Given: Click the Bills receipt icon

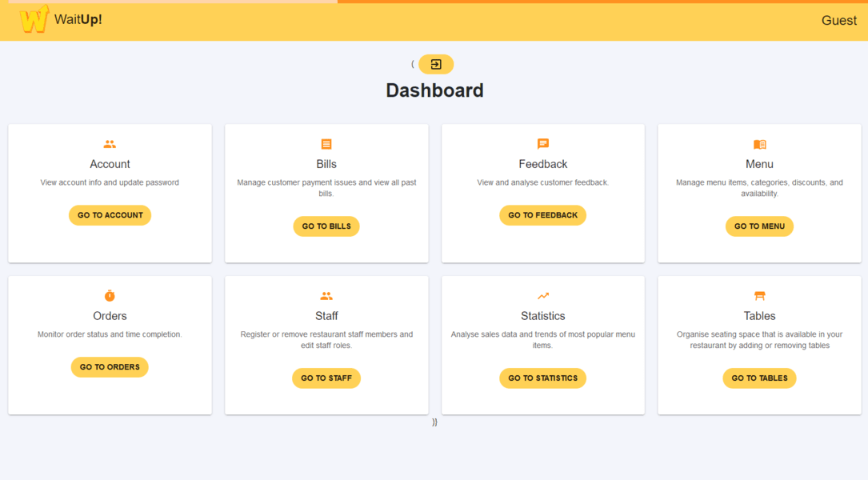Looking at the screenshot, I should (x=326, y=144).
